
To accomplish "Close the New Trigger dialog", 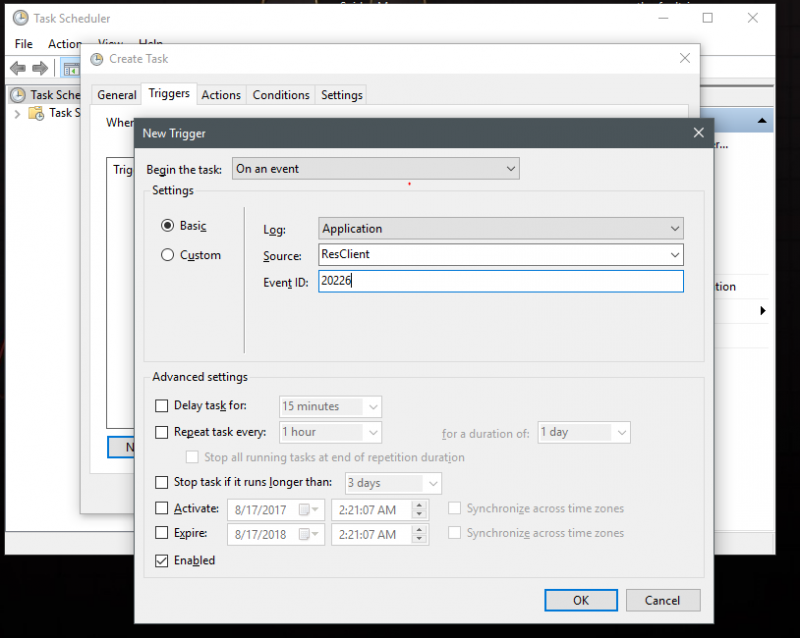I will [697, 133].
